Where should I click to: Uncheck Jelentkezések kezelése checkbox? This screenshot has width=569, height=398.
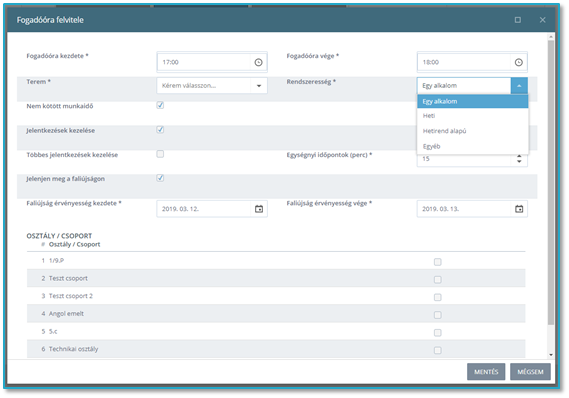(x=160, y=130)
